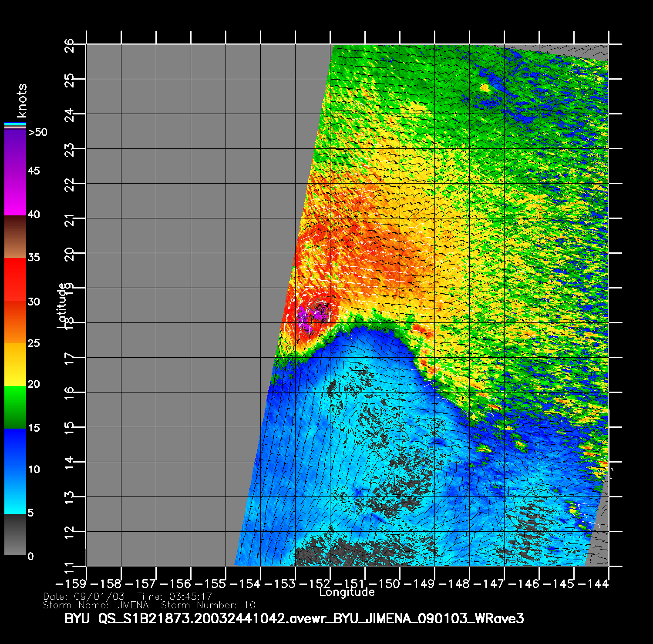Click the brown 35–40 knots legend band
Image resolution: width=653 pixels, height=644 pixels.
pyautogui.click(x=15, y=237)
